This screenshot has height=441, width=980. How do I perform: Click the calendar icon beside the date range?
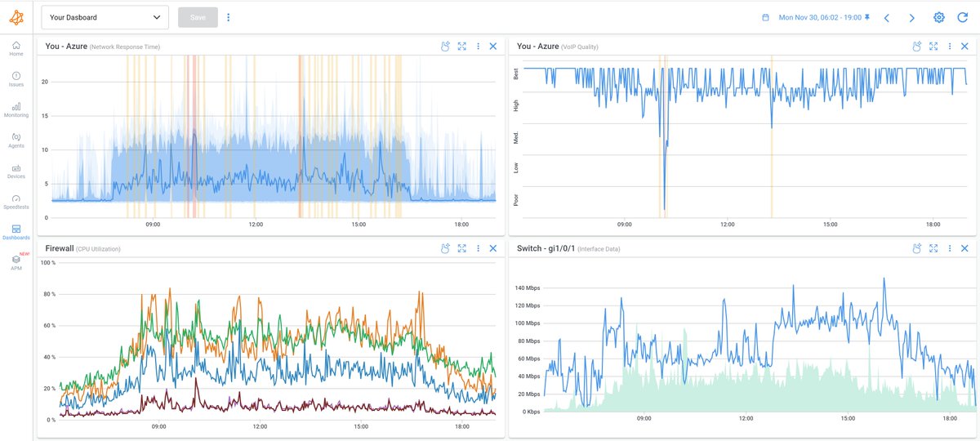click(x=765, y=17)
